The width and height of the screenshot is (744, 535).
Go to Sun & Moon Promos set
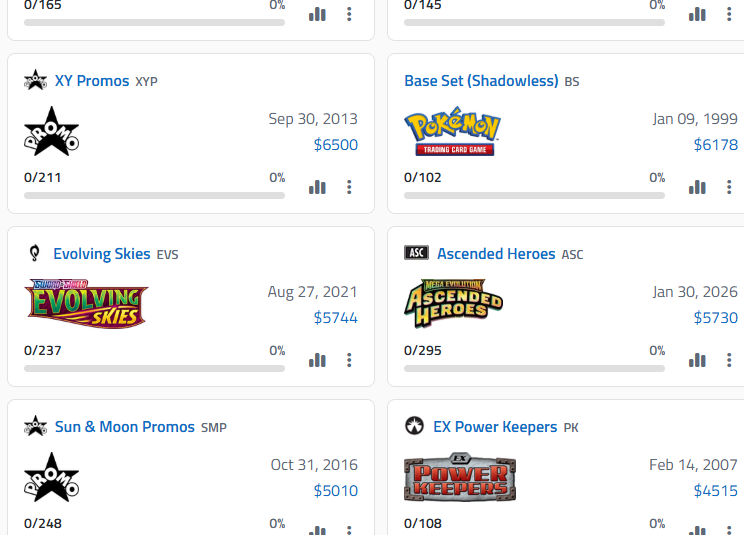click(125, 427)
